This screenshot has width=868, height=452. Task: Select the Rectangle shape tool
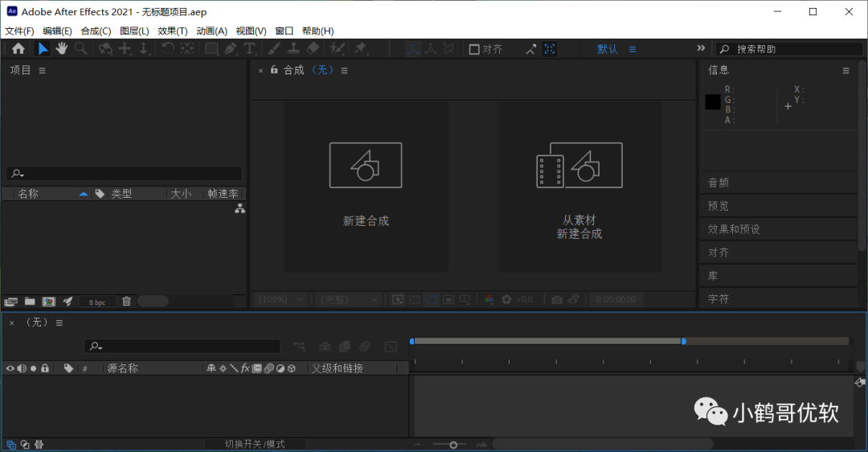pyautogui.click(x=211, y=49)
